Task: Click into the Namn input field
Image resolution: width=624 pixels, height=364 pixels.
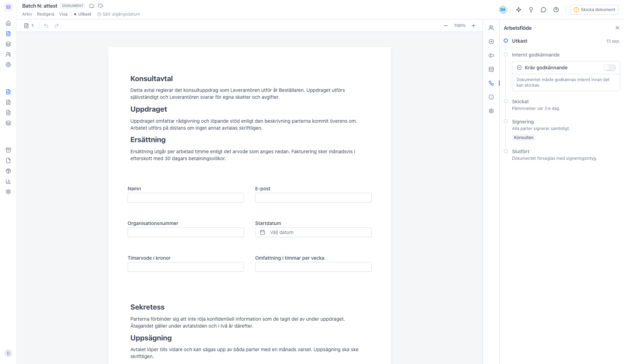Action: (186, 198)
